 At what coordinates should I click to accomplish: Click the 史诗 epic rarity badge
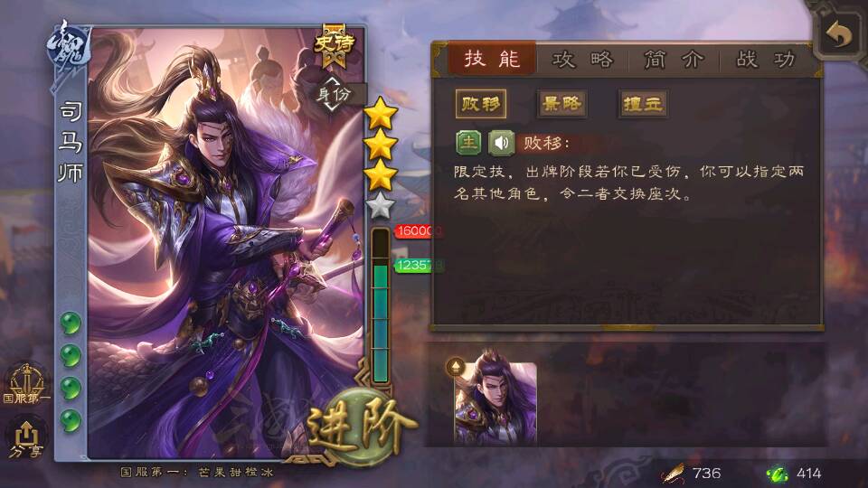pos(335,46)
